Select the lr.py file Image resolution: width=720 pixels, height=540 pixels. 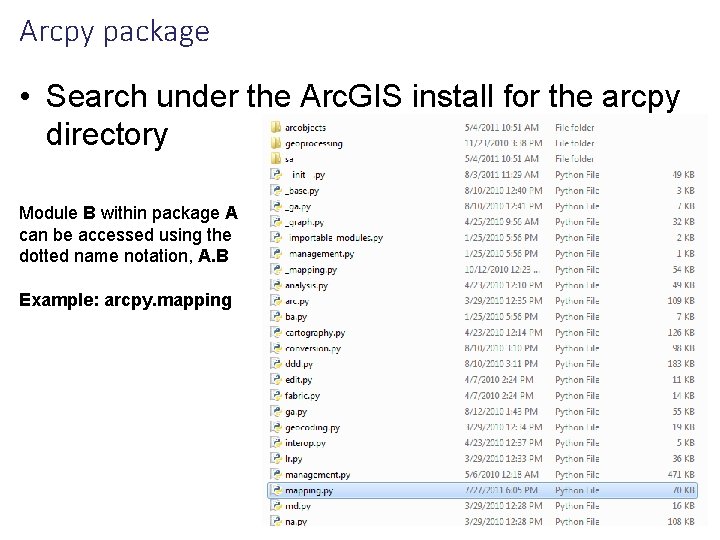point(293,459)
